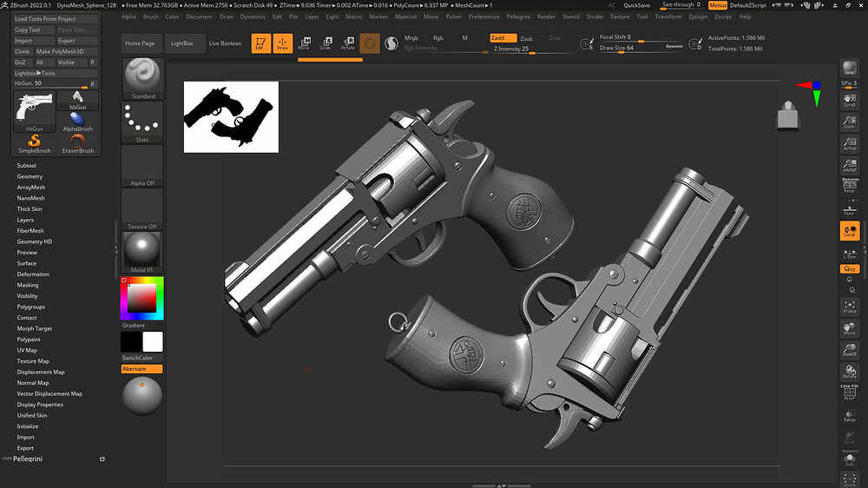Click the QuickSave button

click(636, 5)
